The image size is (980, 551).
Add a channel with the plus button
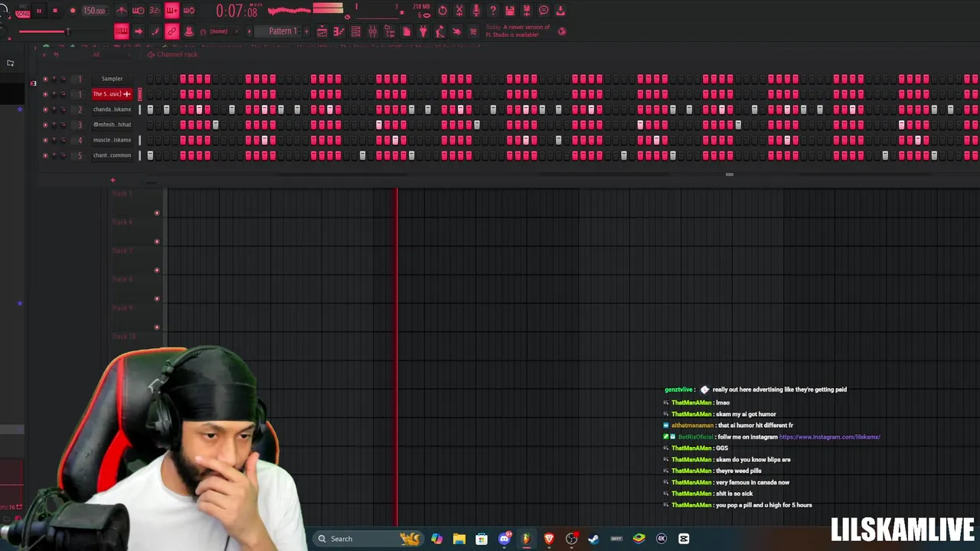[x=113, y=181]
